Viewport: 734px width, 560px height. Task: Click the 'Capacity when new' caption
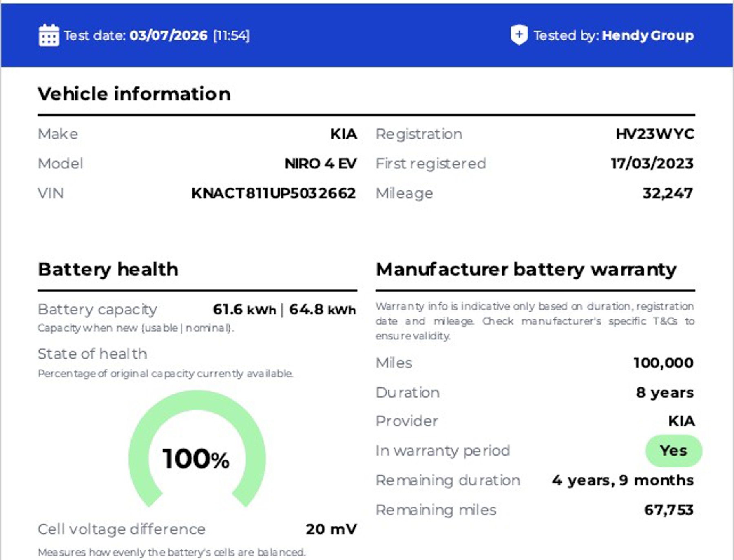coord(136,328)
